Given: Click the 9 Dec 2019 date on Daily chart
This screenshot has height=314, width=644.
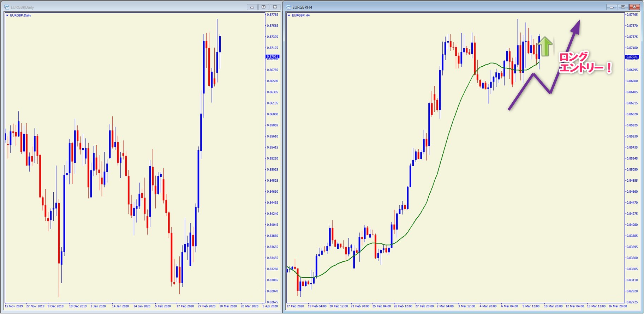Looking at the screenshot, I should [x=56, y=306].
